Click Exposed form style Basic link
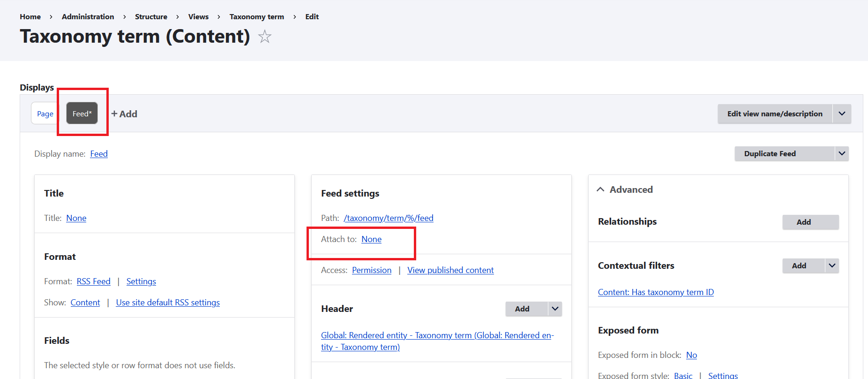Image resolution: width=868 pixels, height=379 pixels. coord(683,376)
